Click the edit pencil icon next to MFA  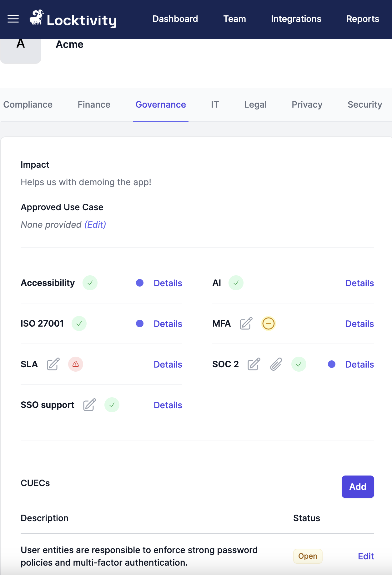coord(246,323)
